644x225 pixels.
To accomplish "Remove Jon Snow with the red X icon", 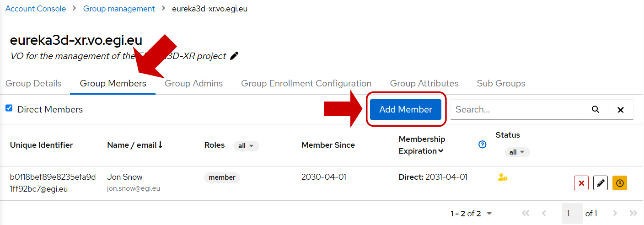I will pos(581,183).
